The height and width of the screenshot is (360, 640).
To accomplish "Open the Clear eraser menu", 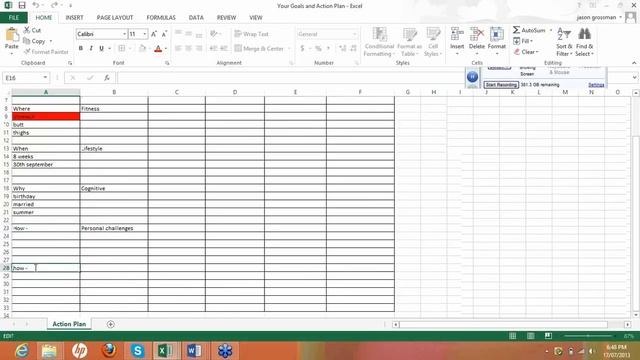I will point(526,52).
